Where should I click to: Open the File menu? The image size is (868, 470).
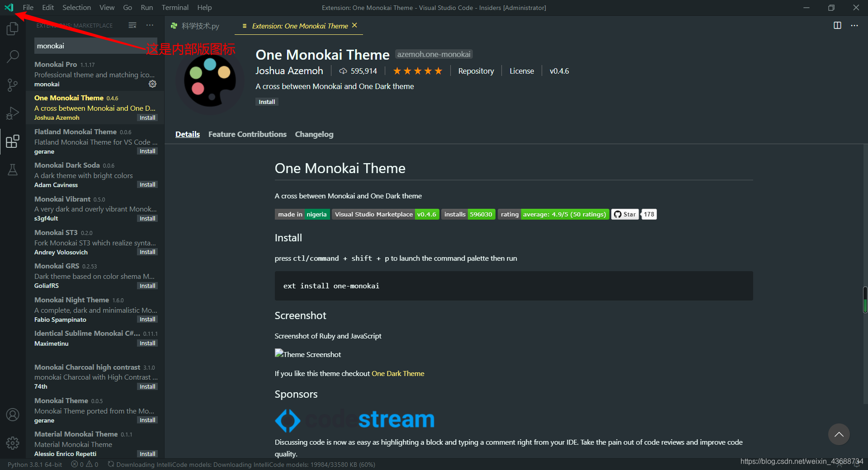pos(28,7)
